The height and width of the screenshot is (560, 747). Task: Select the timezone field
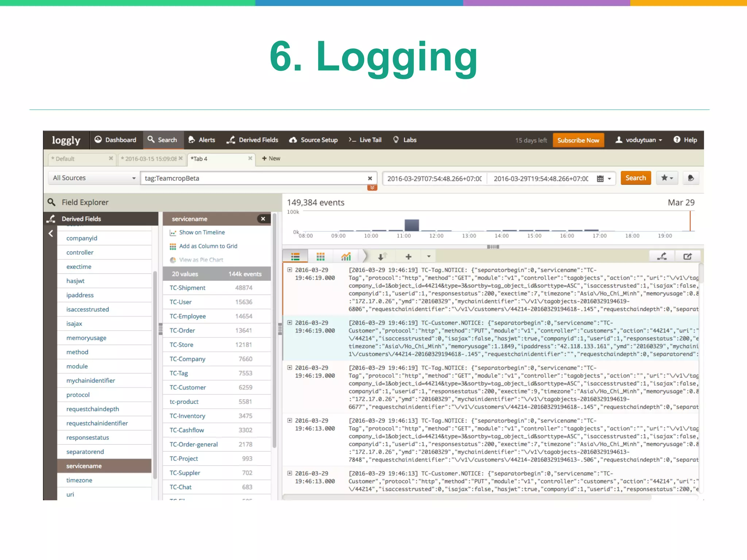[104, 480]
